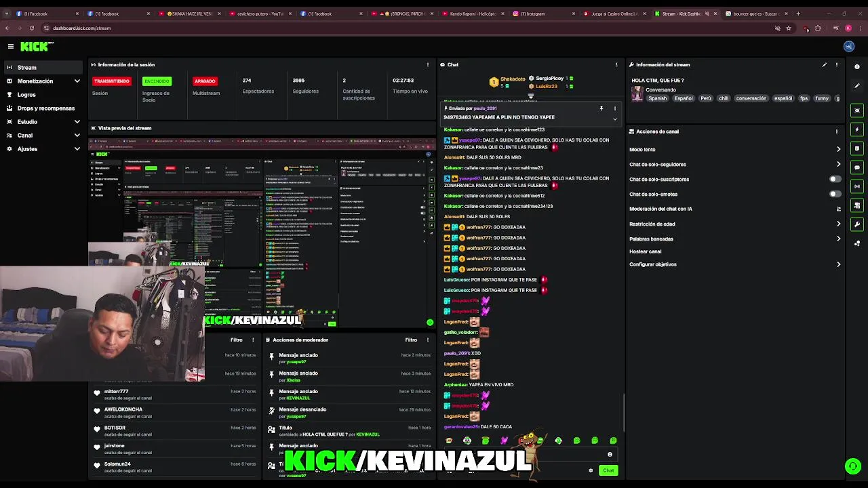
Task: Open the user avatar in the top-right header
Action: (848, 46)
